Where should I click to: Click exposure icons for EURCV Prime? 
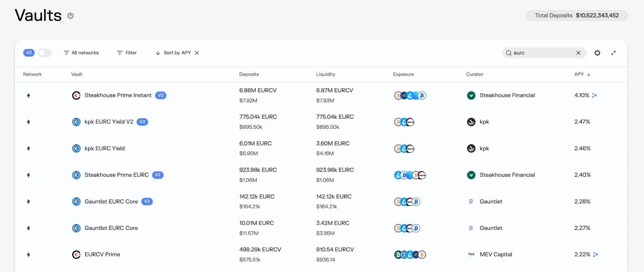(x=410, y=254)
